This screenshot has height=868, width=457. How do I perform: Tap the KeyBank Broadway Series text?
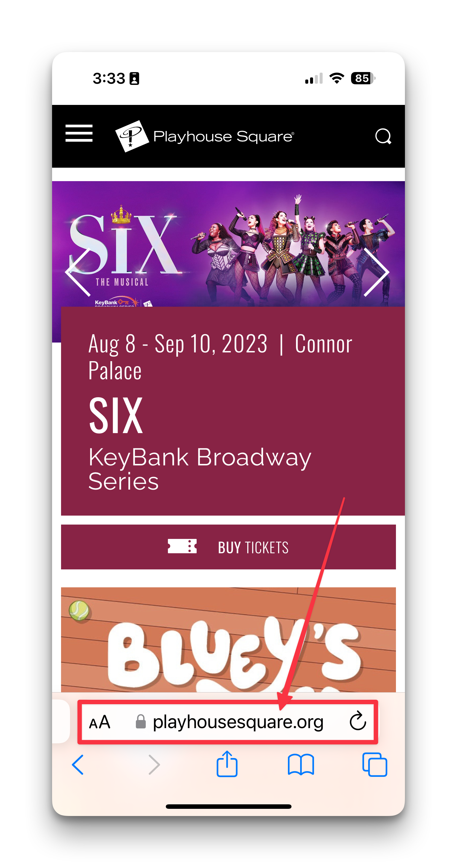click(200, 469)
